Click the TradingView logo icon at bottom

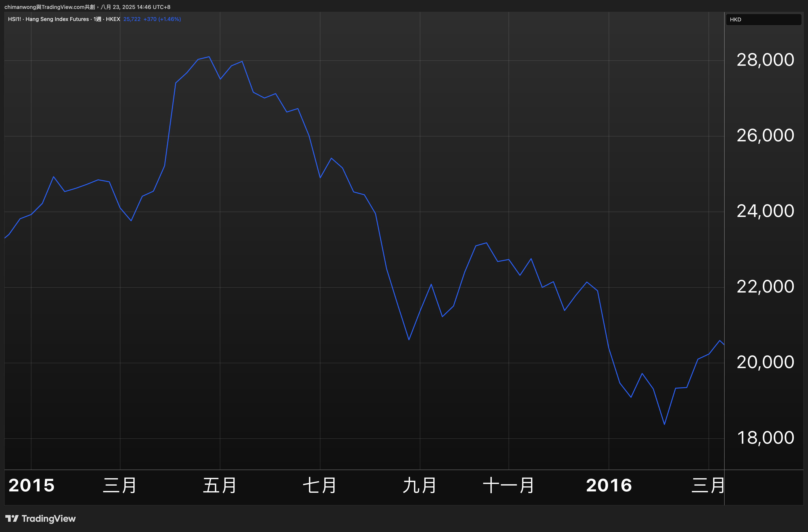[12, 518]
